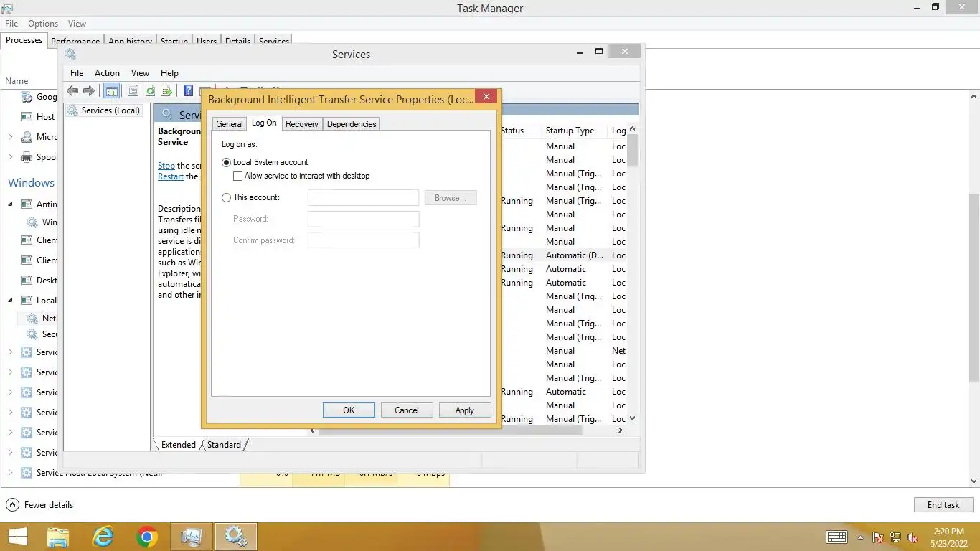
Task: Click the Browse... button
Action: 451,198
